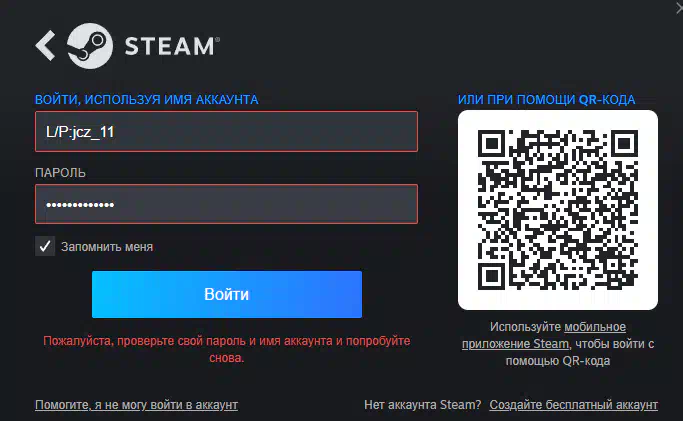Click the ИЛИ ПРИ ПОМОЩИ QR-КОДА heading
Screen dimensions: 683x421
(546, 100)
